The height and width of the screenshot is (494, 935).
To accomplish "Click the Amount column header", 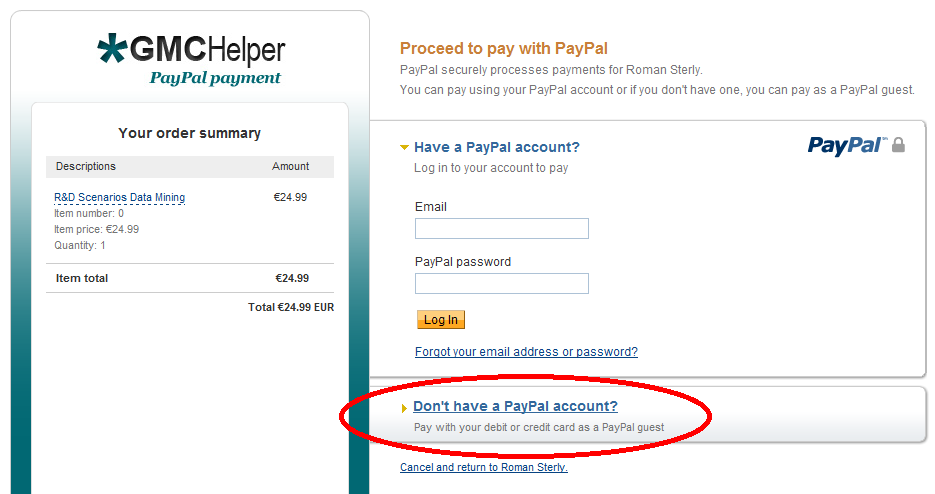I will click(x=290, y=166).
